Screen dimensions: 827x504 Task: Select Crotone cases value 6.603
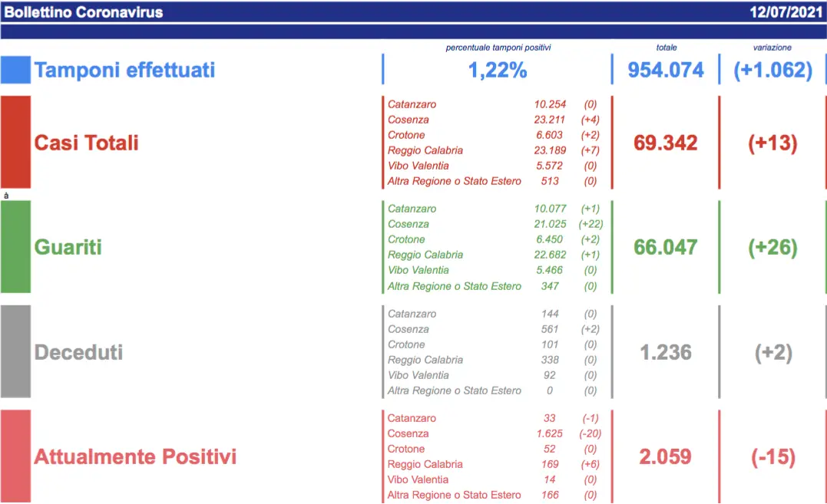tap(550, 135)
